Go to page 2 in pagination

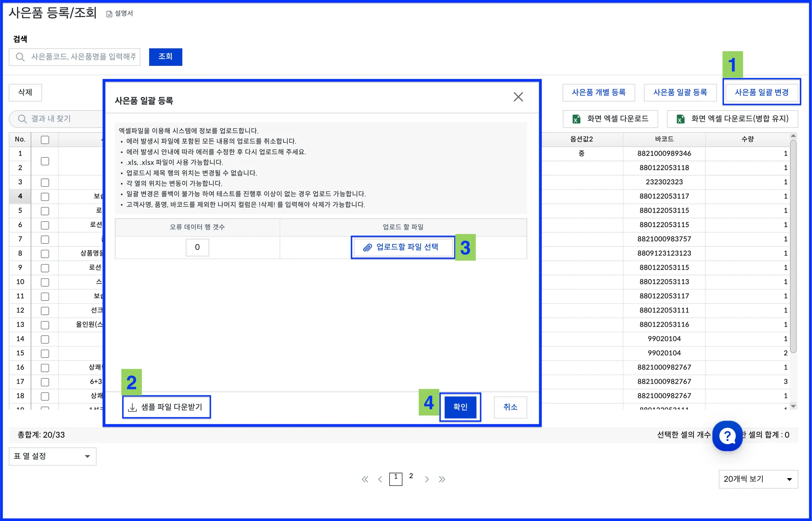pos(411,476)
